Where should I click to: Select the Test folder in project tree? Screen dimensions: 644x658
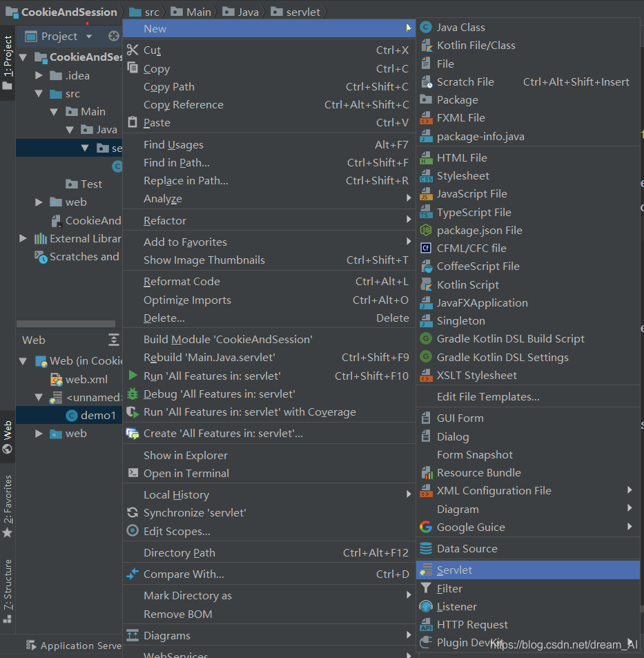click(x=84, y=184)
